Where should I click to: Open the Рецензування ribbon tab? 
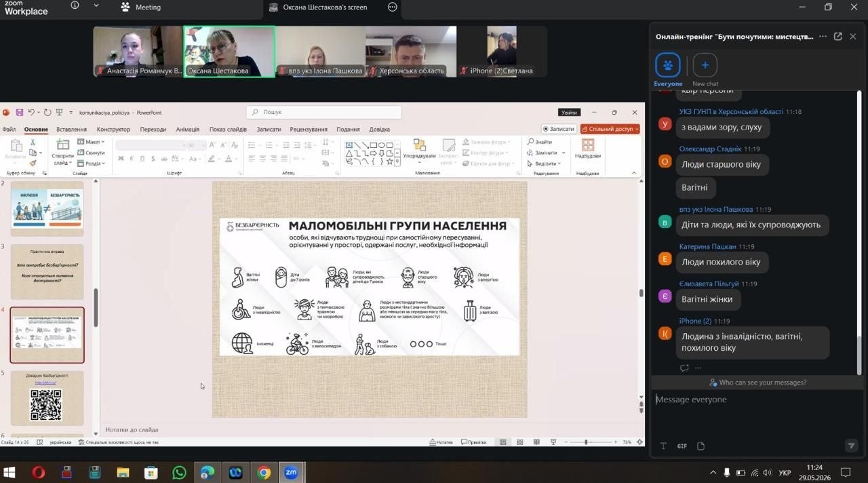[309, 129]
